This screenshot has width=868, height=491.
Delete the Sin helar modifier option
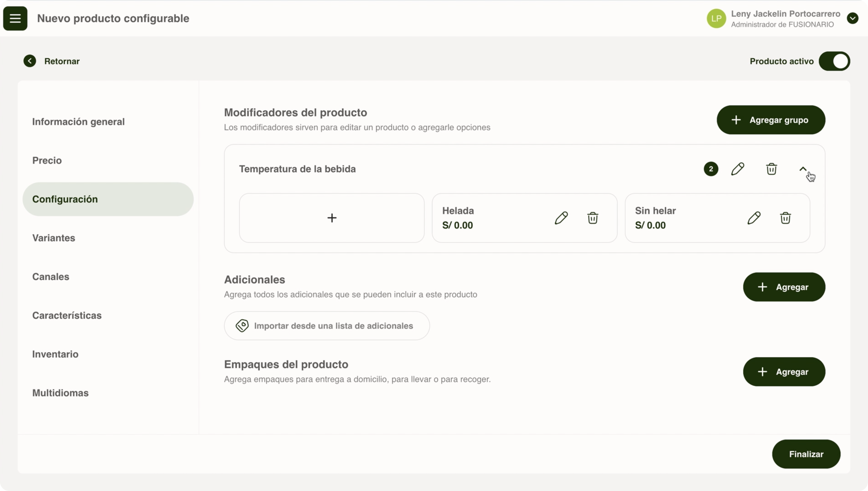[x=785, y=218]
